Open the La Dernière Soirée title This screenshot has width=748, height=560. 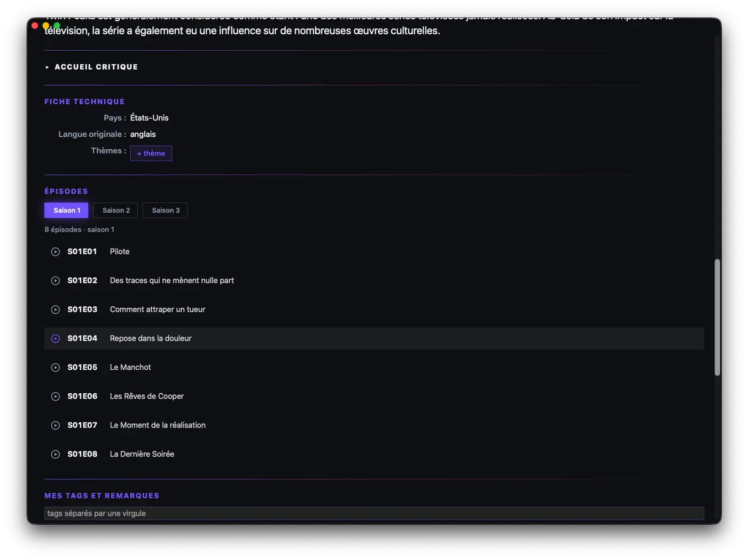(142, 454)
